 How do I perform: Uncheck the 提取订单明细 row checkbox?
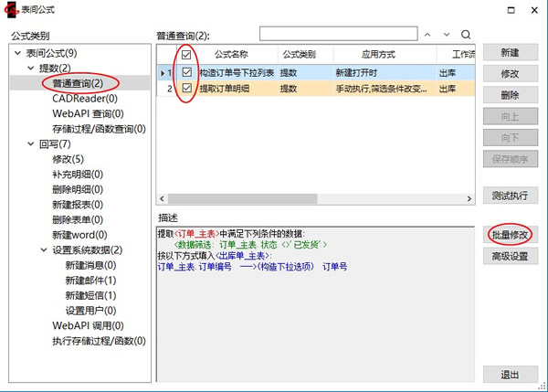pos(187,89)
